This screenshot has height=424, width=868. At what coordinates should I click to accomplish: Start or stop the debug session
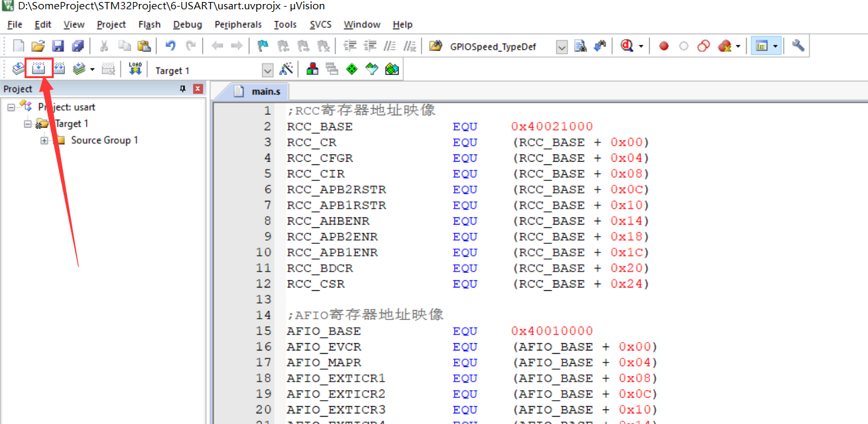(x=627, y=46)
